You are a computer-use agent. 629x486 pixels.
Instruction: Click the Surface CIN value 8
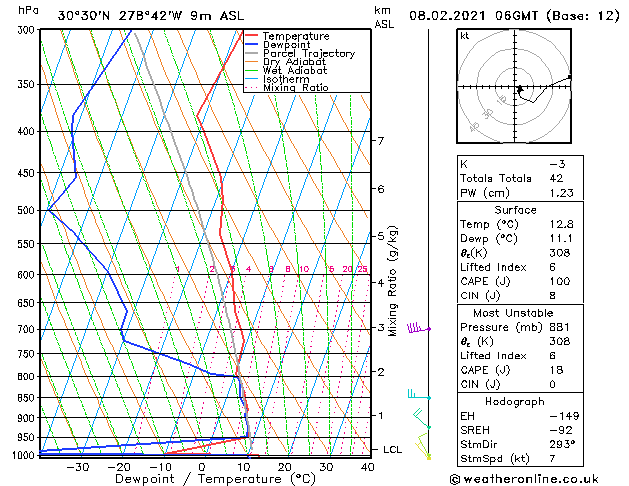coord(553,296)
